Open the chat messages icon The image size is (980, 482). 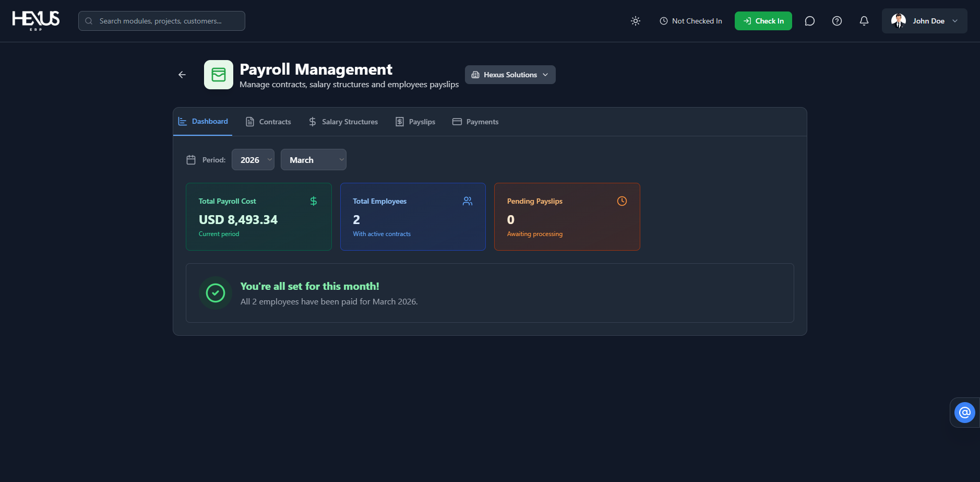coord(810,21)
